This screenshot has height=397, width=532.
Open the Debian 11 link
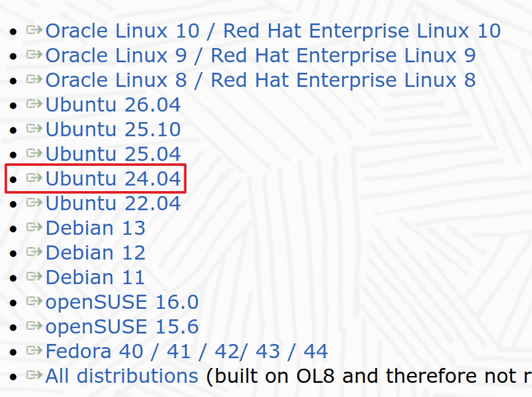click(96, 277)
